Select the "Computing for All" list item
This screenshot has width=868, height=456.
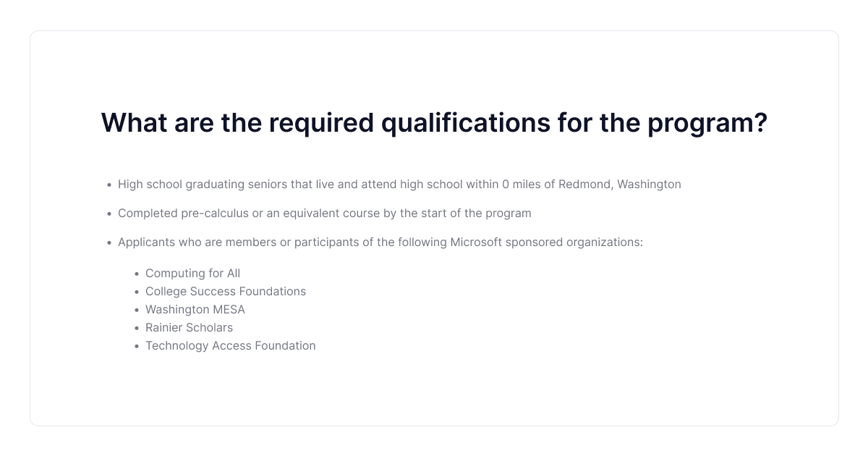[x=192, y=273]
